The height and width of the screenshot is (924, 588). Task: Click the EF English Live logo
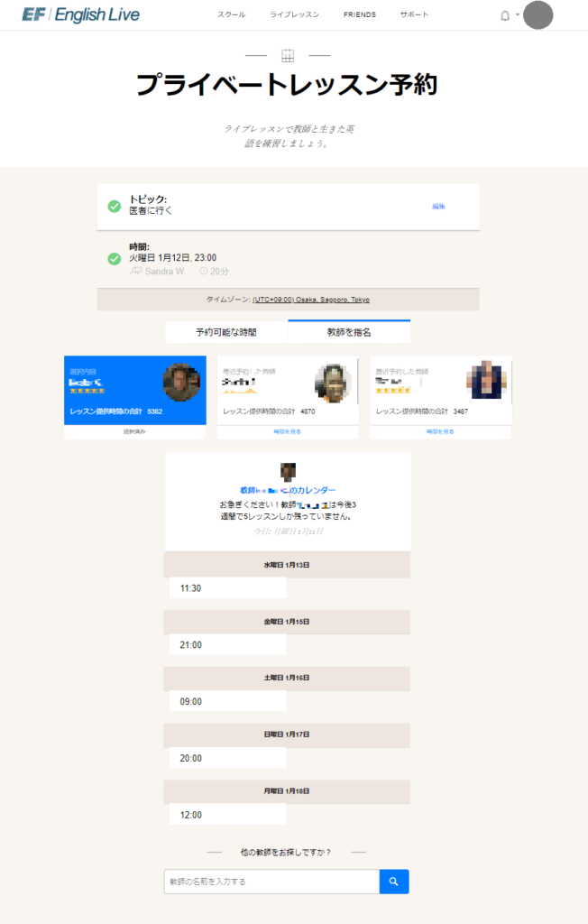pyautogui.click(x=81, y=14)
